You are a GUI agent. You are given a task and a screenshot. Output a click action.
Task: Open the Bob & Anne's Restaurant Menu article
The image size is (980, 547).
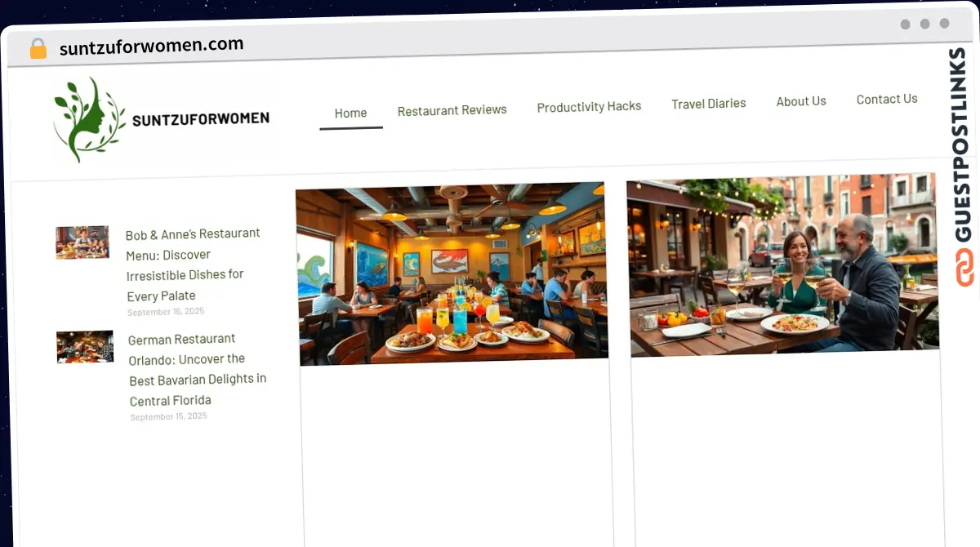pos(193,265)
